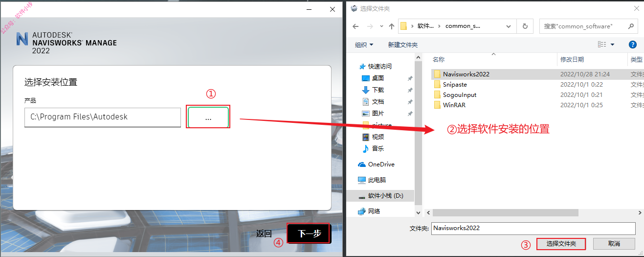Viewport: 644px width, 257px height.
Task: Open 音乐 in the navigation pane
Action: point(378,149)
